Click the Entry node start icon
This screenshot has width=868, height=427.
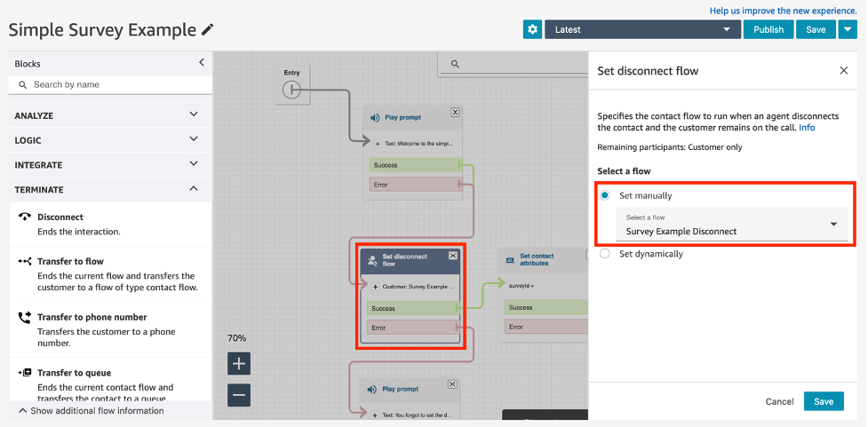click(291, 90)
